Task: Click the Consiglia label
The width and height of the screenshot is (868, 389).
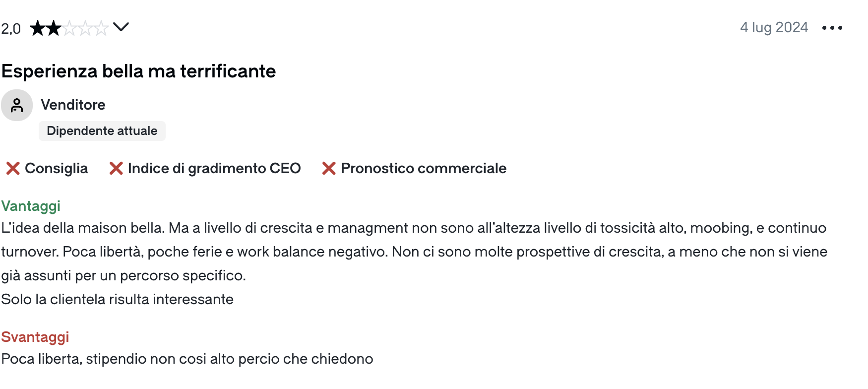Action: (56, 169)
